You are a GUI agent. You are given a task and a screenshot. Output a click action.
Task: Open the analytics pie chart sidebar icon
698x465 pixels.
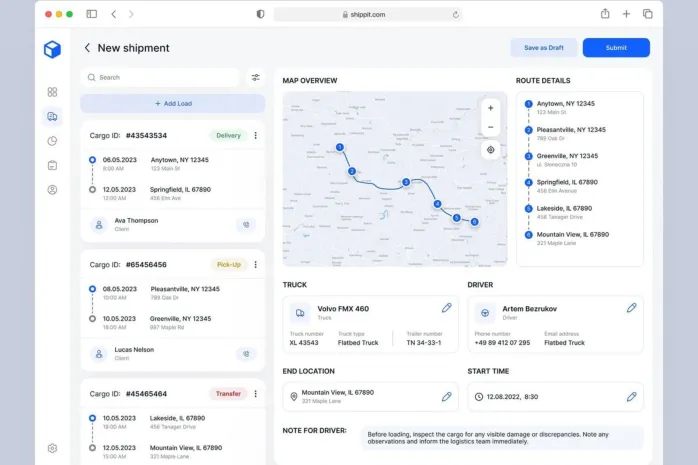(x=52, y=141)
